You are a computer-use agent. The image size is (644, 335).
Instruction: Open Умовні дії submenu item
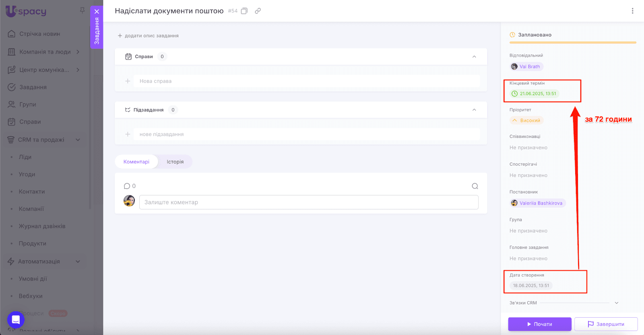coord(33,279)
